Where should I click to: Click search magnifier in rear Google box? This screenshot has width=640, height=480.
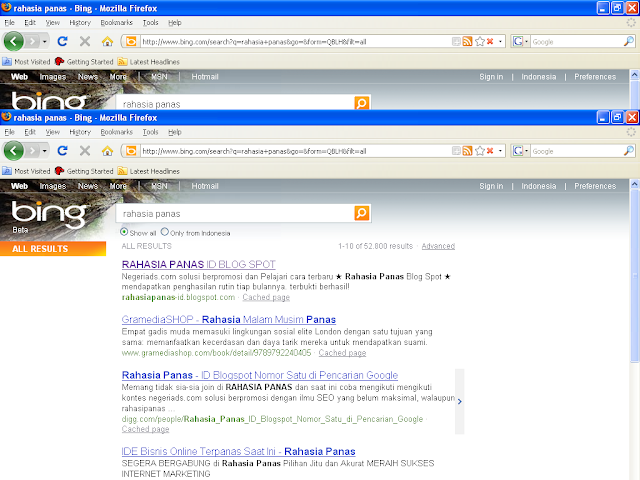pyautogui.click(x=629, y=41)
